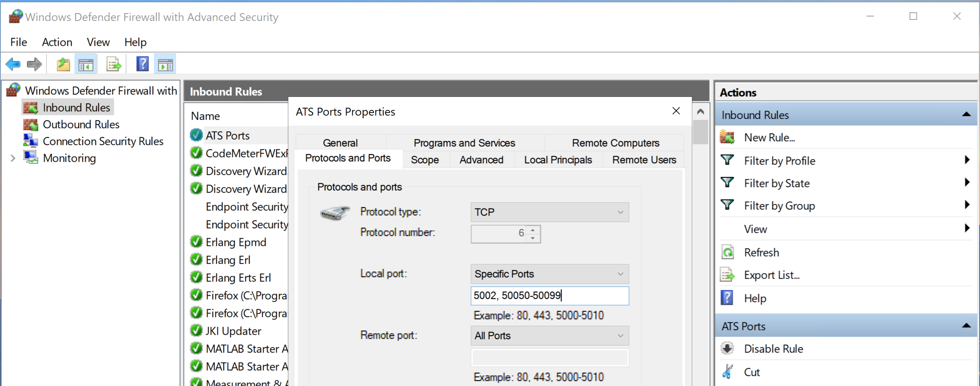Switch to the Local Principals tab
Viewport: 980px width, 386px height.
(558, 160)
